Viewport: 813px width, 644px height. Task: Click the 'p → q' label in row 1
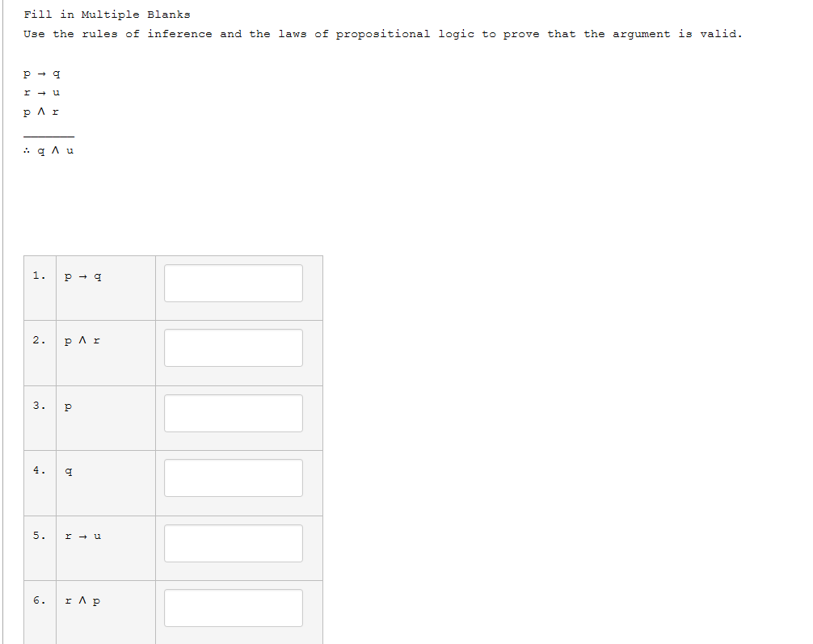(81, 276)
